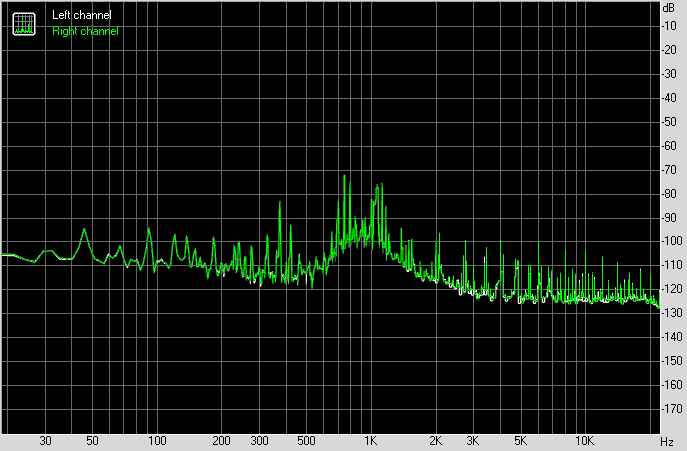Screen dimensions: 687x451
Task: Click the -100 dB axis value
Action: coord(672,241)
